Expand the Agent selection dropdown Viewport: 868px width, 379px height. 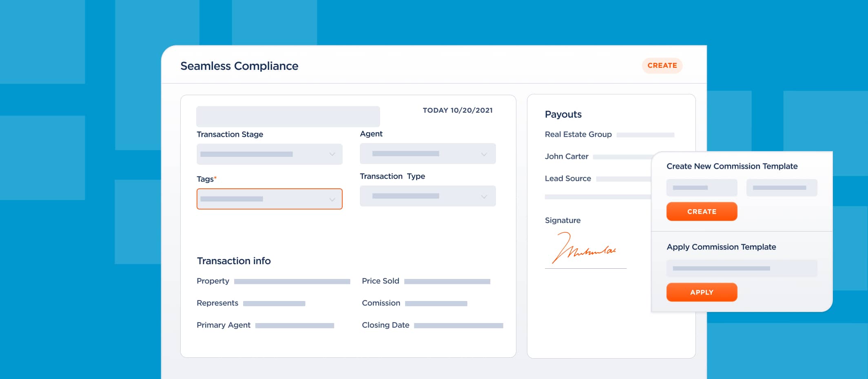(x=427, y=154)
